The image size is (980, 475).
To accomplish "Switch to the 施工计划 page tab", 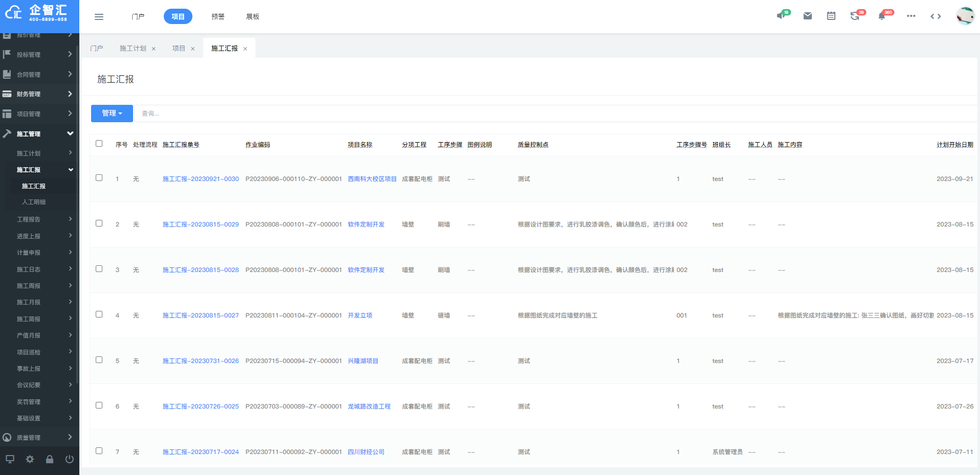I will 133,49.
